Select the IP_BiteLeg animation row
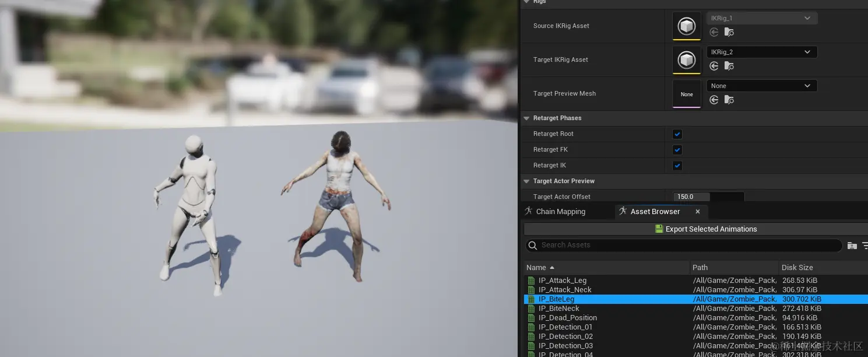 (696, 299)
